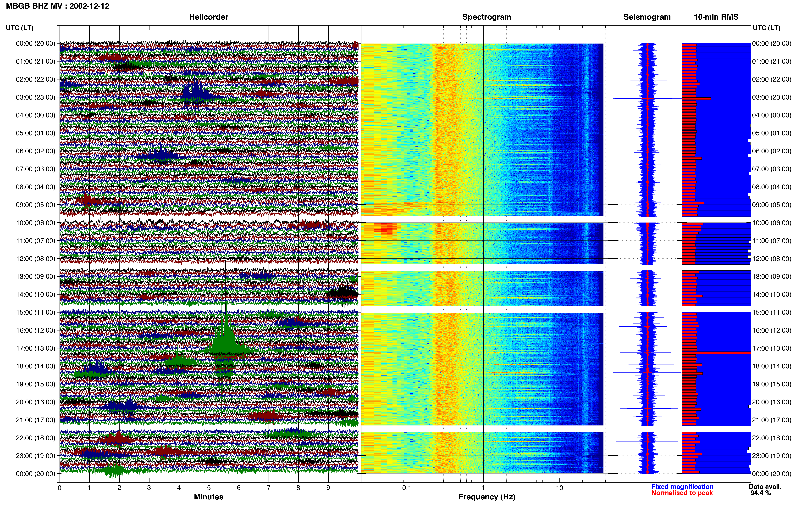Click right time label 12:00 (08:00)

pyautogui.click(x=772, y=259)
